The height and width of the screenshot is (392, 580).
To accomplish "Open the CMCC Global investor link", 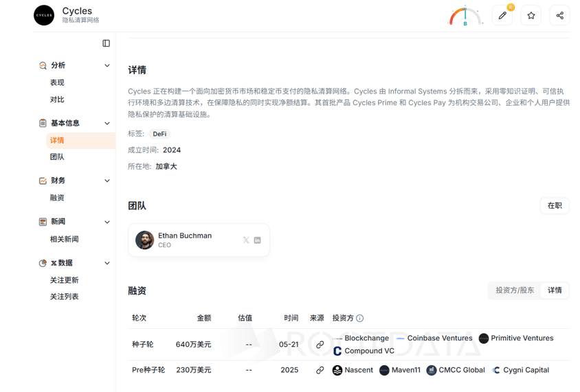I will point(462,370).
